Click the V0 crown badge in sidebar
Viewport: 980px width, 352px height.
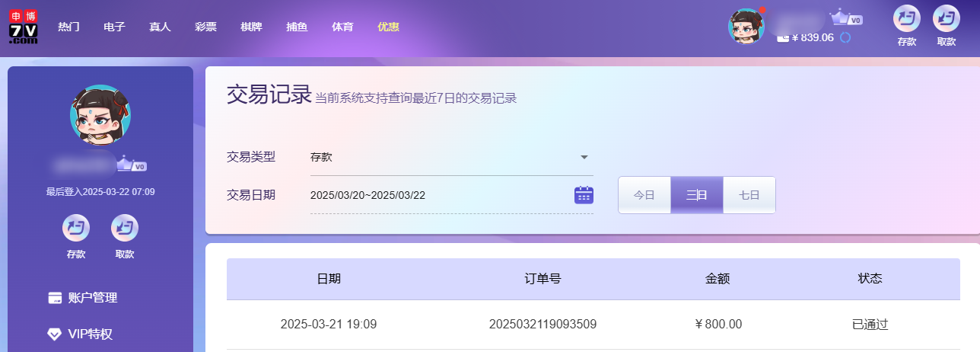[132, 164]
